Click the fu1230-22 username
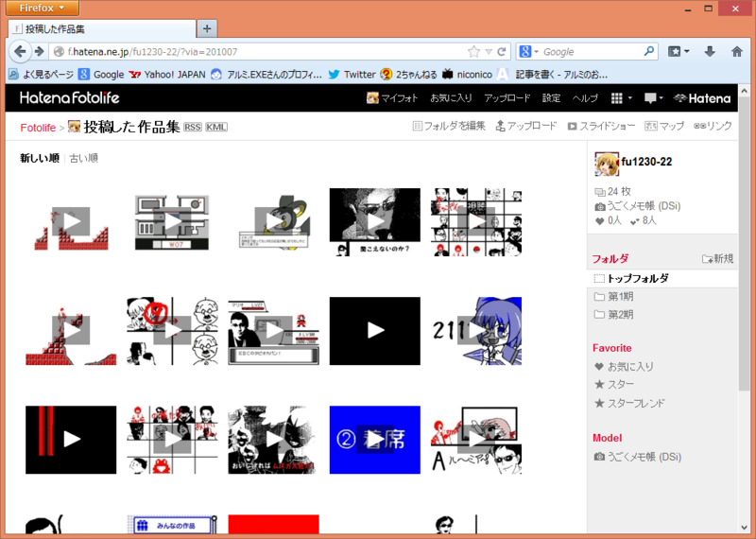The image size is (756, 539). 646,162
